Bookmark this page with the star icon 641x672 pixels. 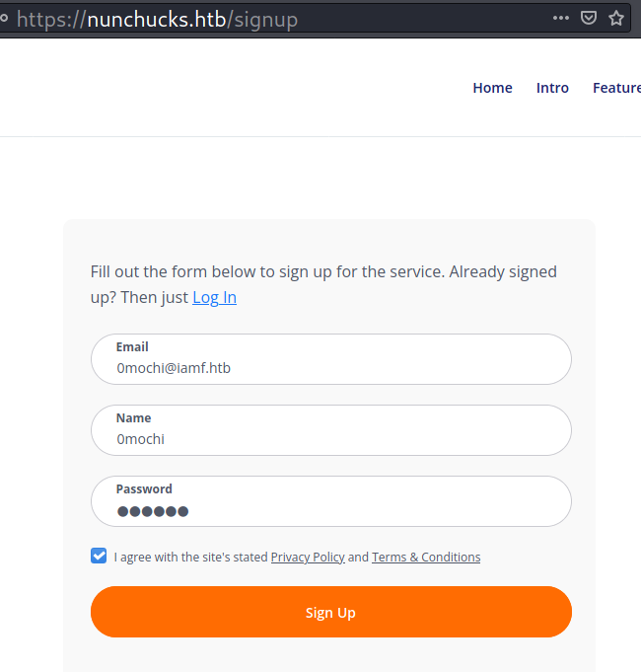tap(616, 18)
